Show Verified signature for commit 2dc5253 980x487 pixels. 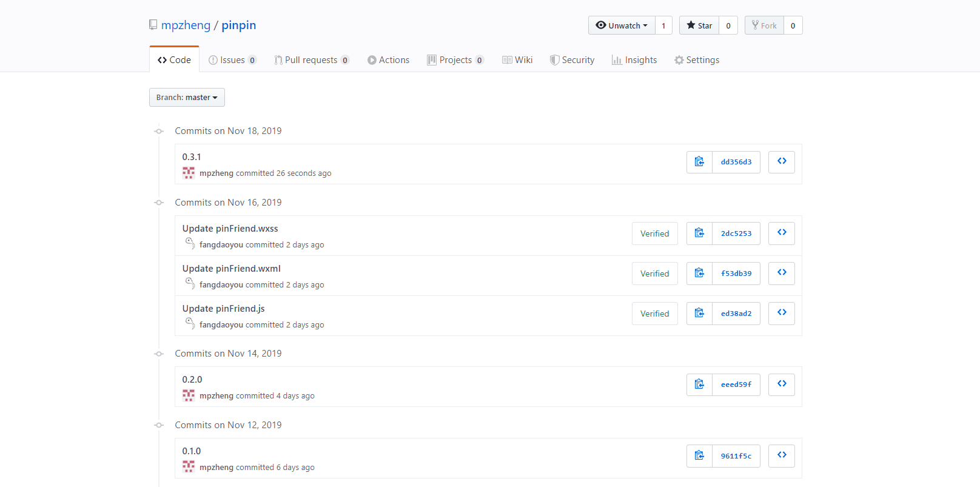click(x=655, y=233)
